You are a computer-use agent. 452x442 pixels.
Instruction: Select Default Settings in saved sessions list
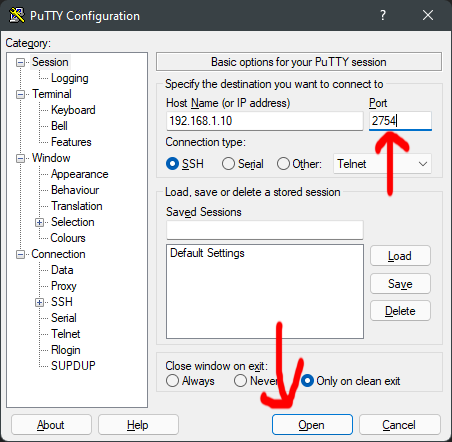(x=207, y=253)
